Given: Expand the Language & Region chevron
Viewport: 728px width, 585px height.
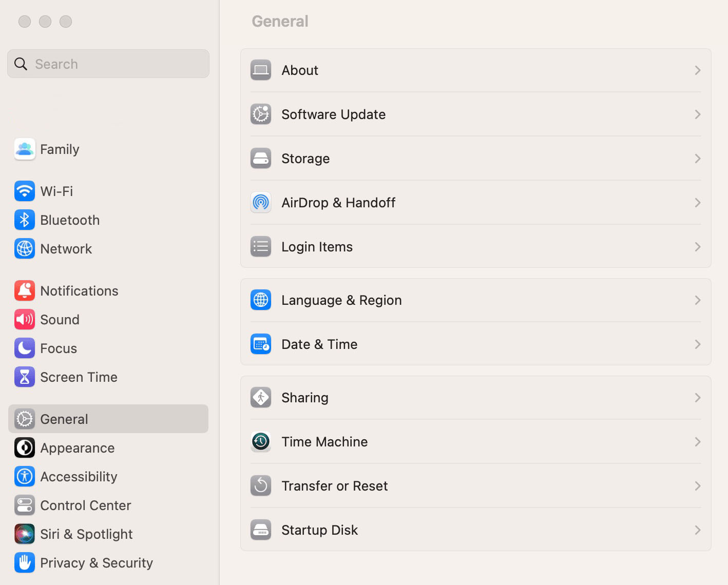Looking at the screenshot, I should (x=697, y=300).
